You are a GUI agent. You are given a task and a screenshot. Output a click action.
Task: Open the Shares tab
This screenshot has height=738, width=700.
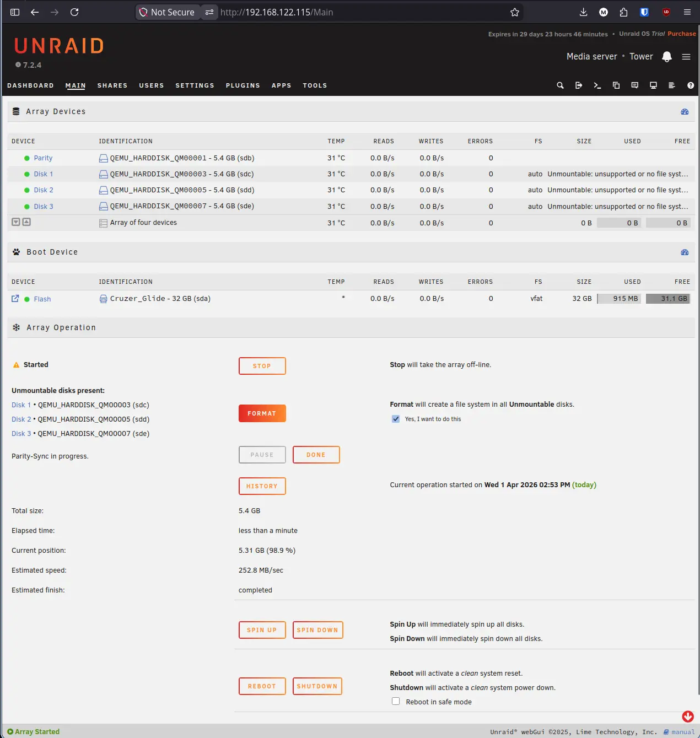coord(112,85)
